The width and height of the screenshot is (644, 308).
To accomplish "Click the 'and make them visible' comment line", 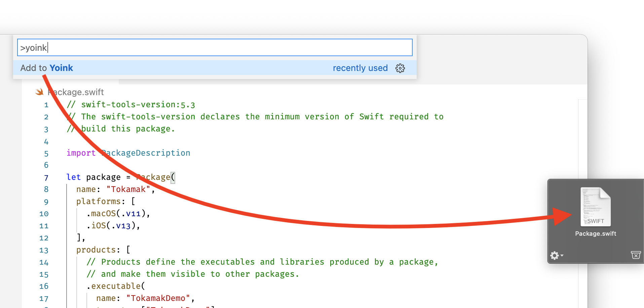I will tap(193, 274).
